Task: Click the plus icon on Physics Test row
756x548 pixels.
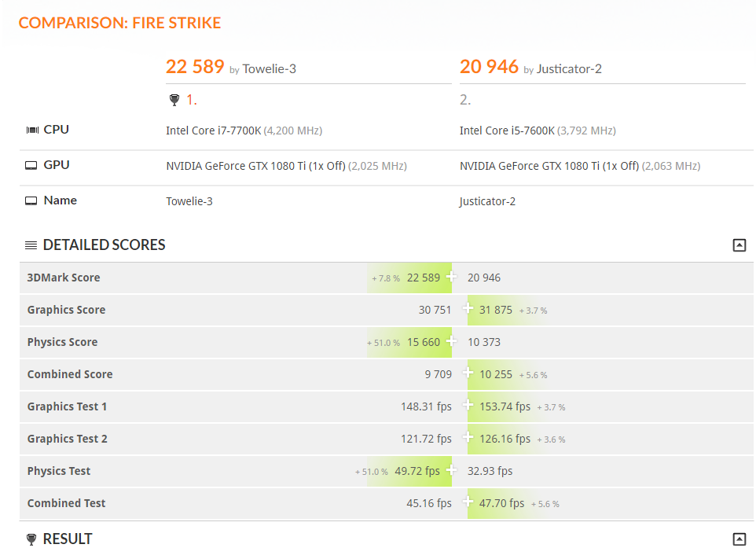Action: pos(451,470)
